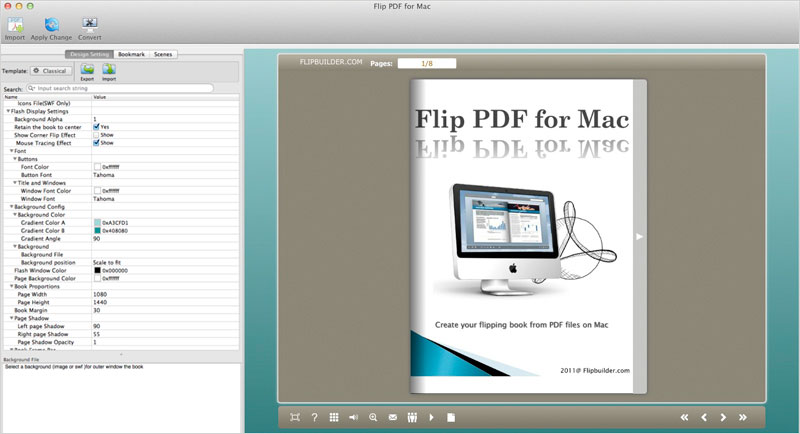Collapse the Buttons group
The image size is (800, 434).
click(15, 159)
